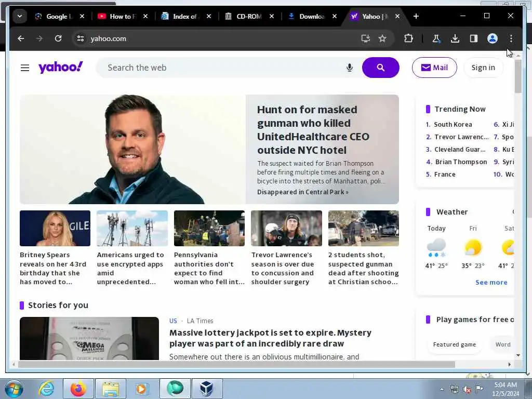Open Britney Spears story thumbnail
This screenshot has width=532, height=399.
55,228
